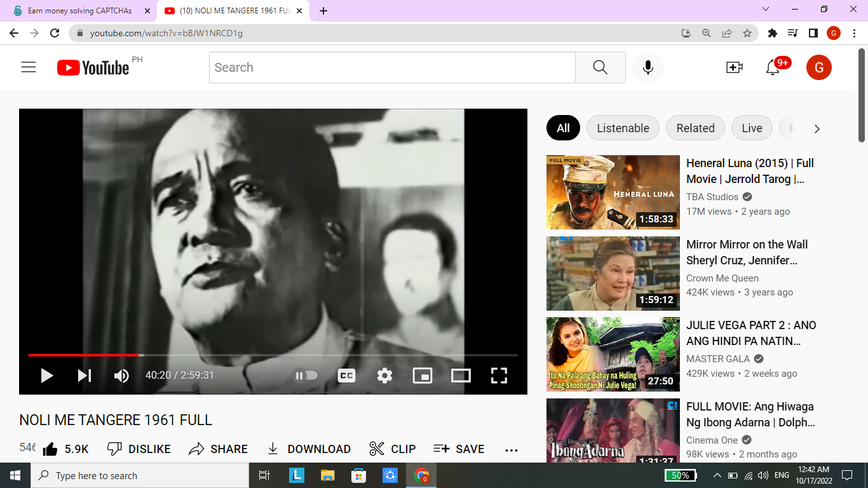Toggle closed captions on the video
This screenshot has height=488, width=868.
346,376
